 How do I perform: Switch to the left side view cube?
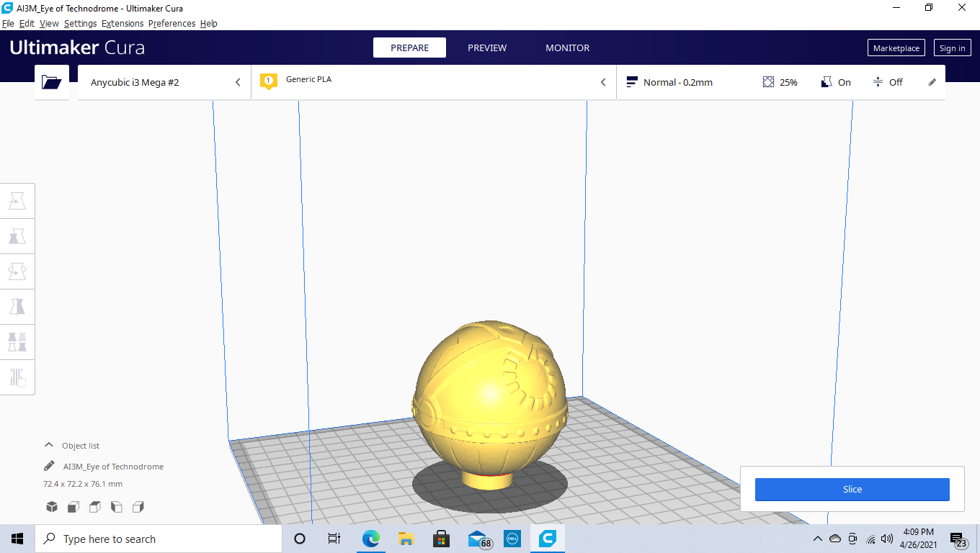tap(116, 507)
